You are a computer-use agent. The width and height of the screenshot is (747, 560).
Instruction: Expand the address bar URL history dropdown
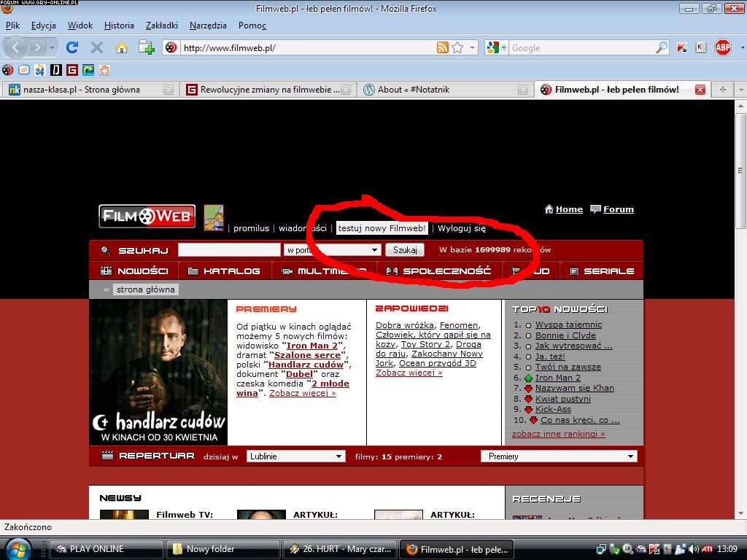[472, 47]
